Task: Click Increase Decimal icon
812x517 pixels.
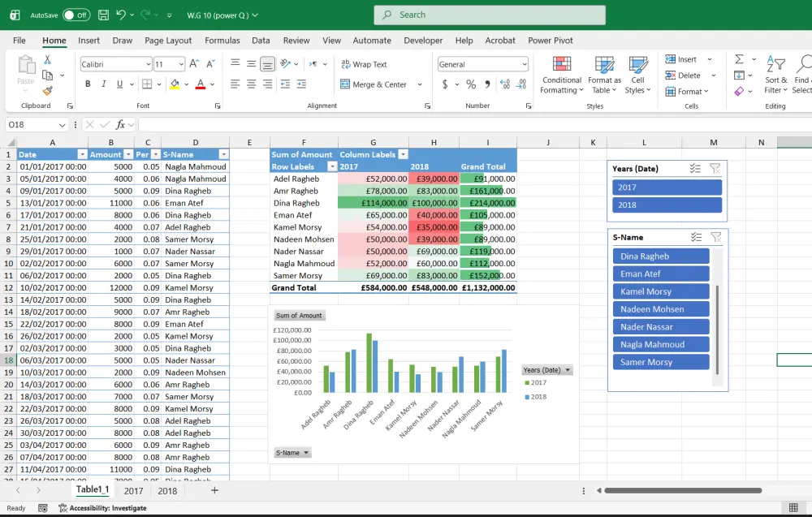Action: click(505, 84)
